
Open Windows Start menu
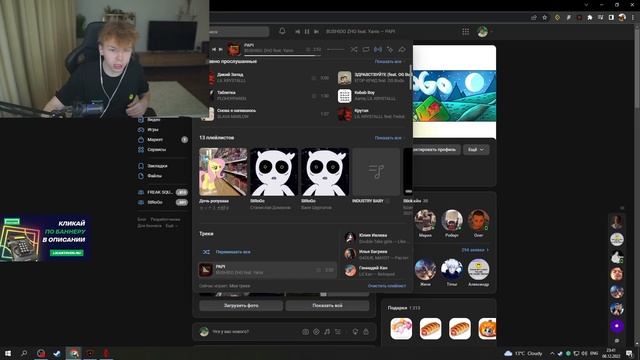[x=7, y=353]
